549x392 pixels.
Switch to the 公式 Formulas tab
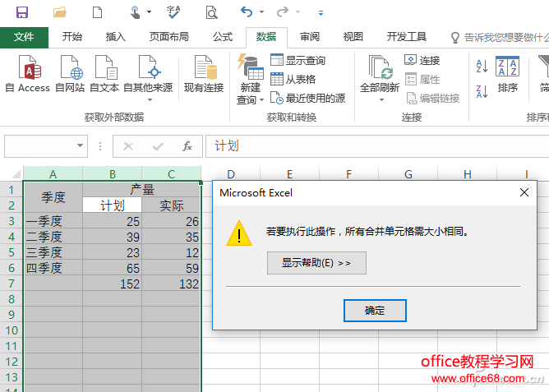pyautogui.click(x=223, y=37)
